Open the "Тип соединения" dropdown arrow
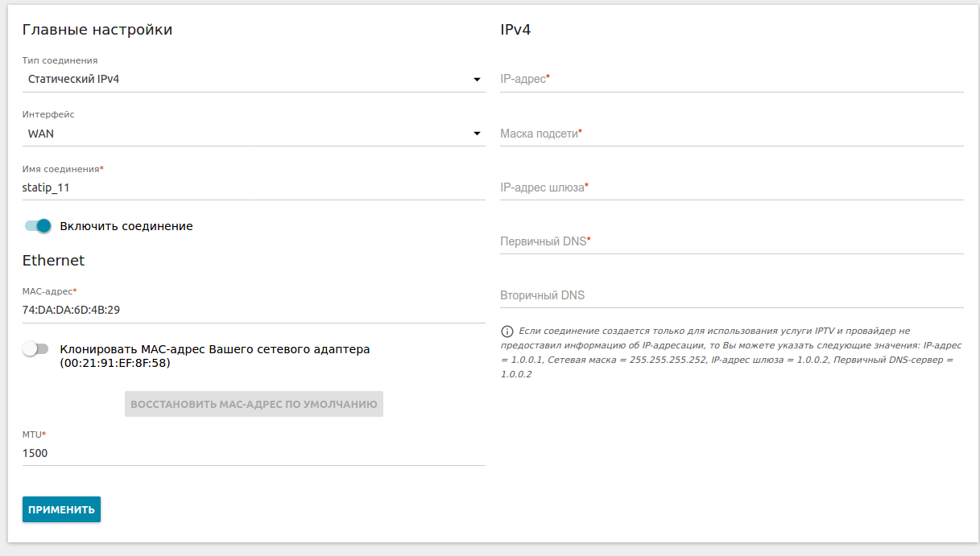The height and width of the screenshot is (556, 980). click(477, 80)
